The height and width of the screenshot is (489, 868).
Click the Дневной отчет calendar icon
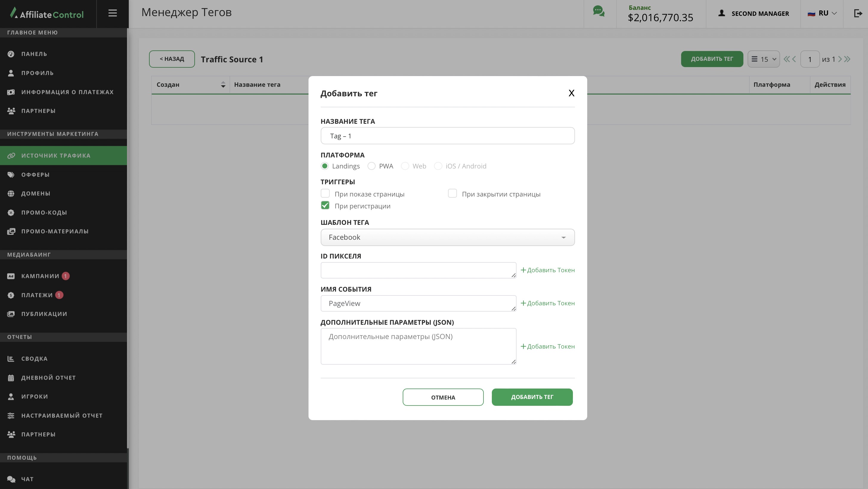click(11, 378)
